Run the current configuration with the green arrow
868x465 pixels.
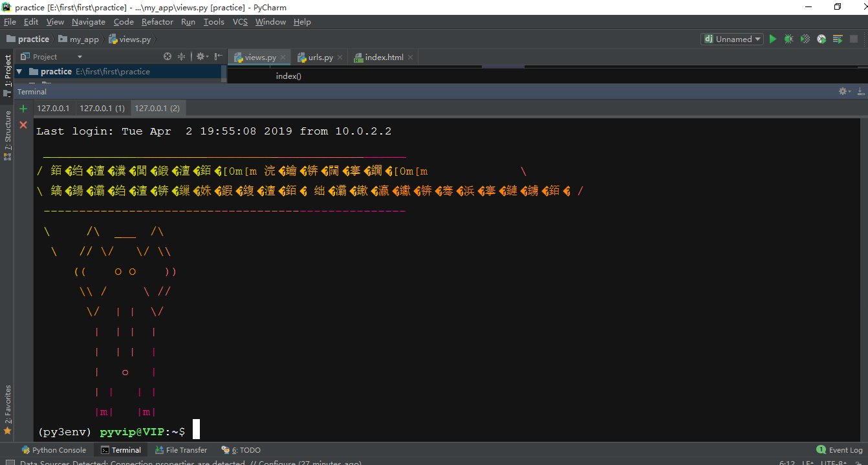773,39
